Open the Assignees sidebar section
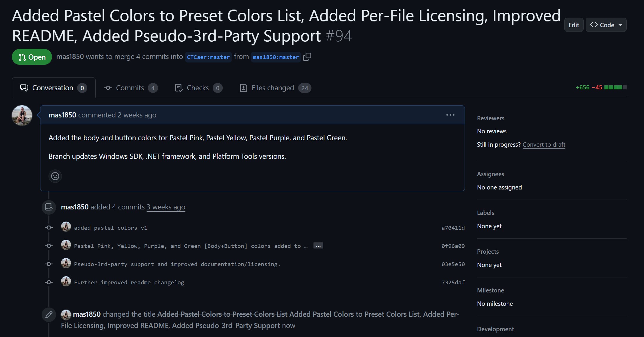The width and height of the screenshot is (644, 337). tap(490, 174)
